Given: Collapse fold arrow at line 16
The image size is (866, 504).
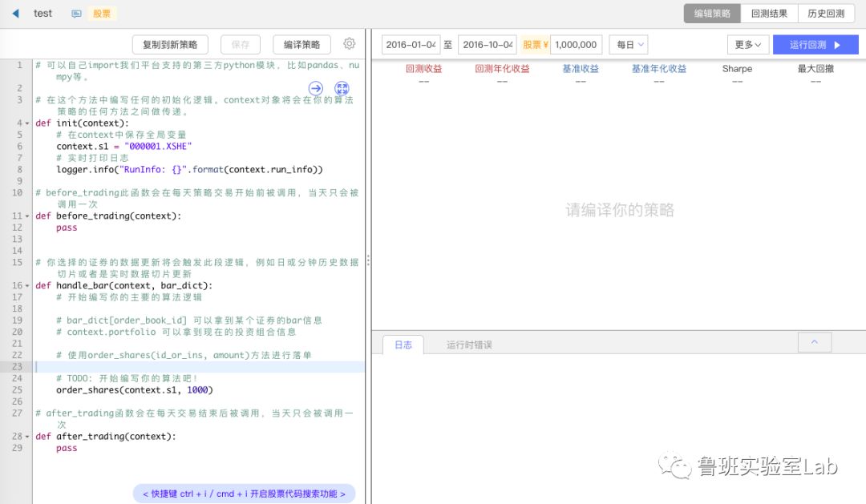Looking at the screenshot, I should [x=27, y=285].
